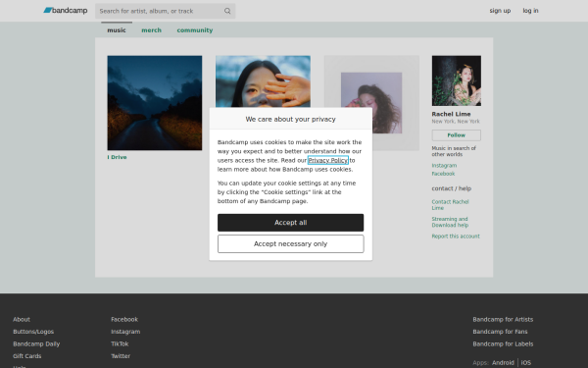Open the footer Facebook link

pyautogui.click(x=124, y=319)
